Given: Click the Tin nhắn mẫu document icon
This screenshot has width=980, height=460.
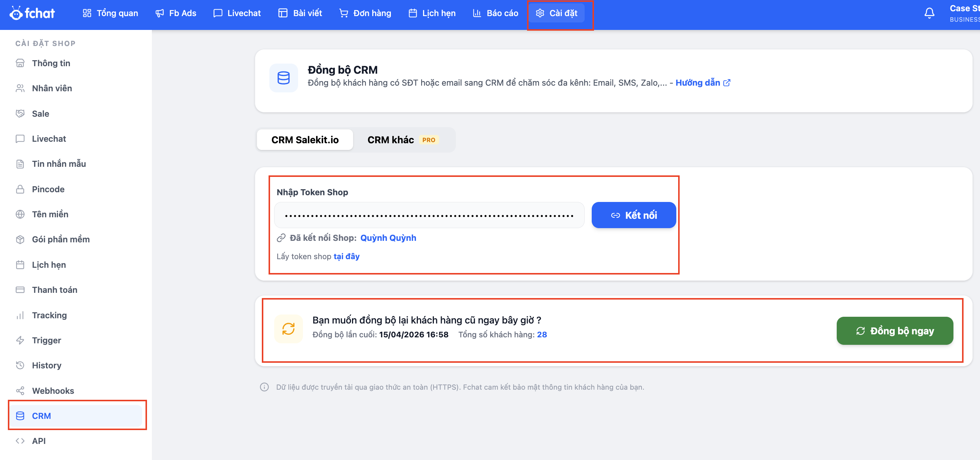Looking at the screenshot, I should (20, 164).
